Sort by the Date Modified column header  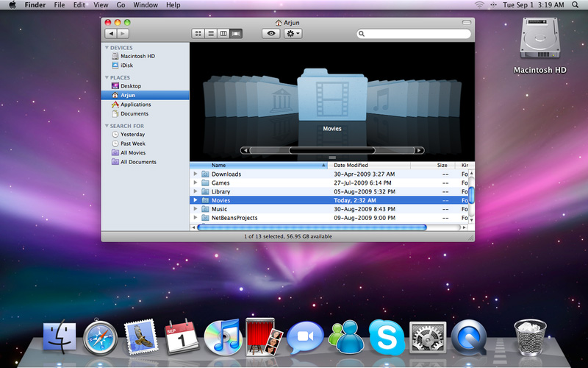click(x=351, y=166)
